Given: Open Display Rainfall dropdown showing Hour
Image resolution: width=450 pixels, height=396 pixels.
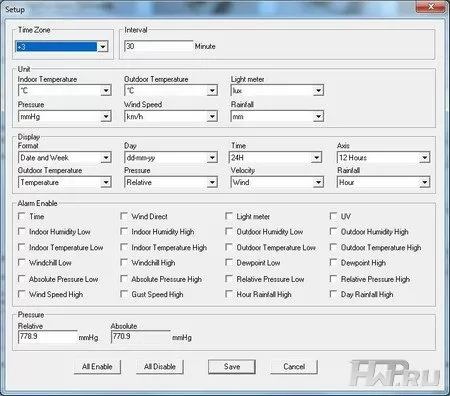Looking at the screenshot, I should [383, 182].
